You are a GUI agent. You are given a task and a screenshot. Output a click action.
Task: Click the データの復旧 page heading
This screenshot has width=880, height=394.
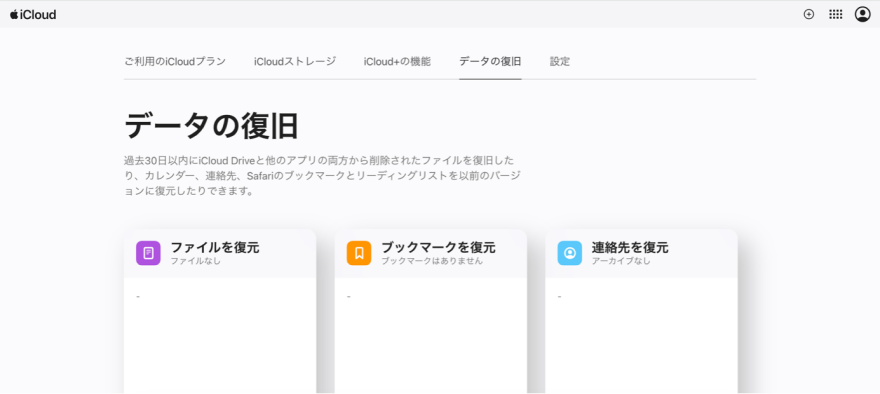pos(211,125)
